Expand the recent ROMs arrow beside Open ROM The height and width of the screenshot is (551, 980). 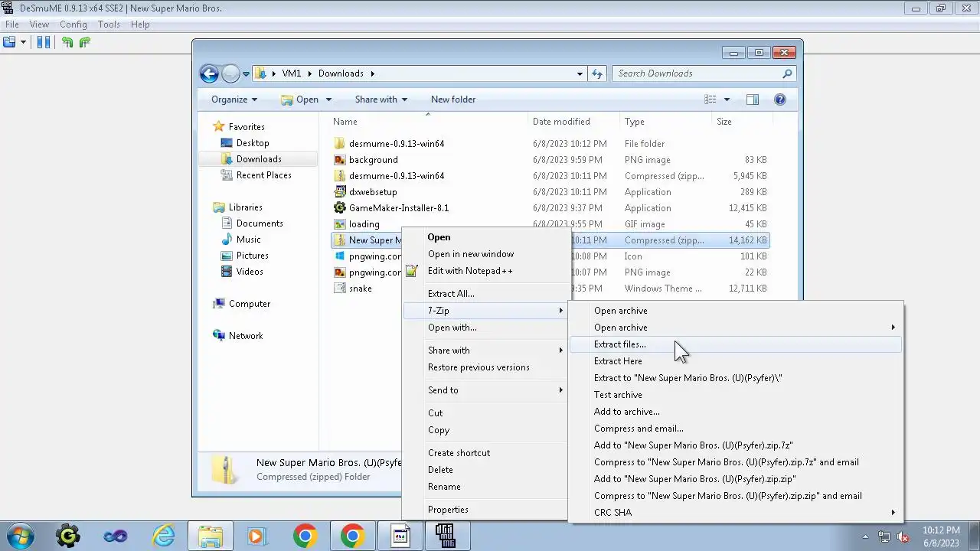(23, 42)
